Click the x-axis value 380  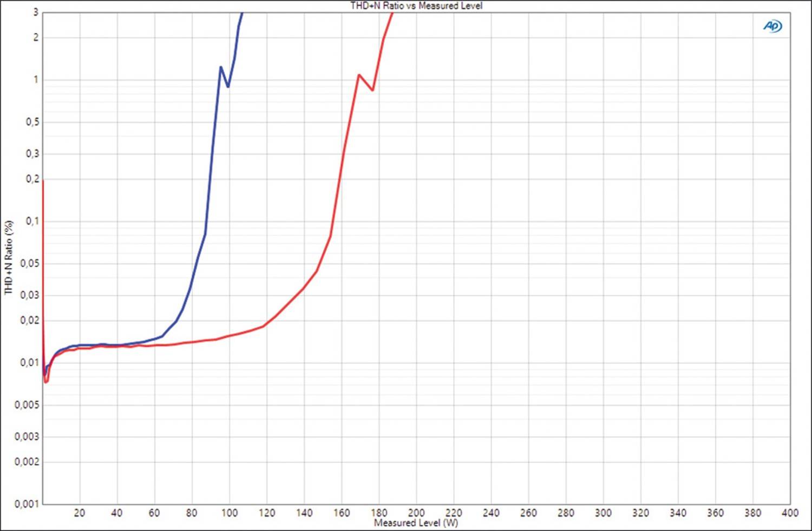coord(752,513)
